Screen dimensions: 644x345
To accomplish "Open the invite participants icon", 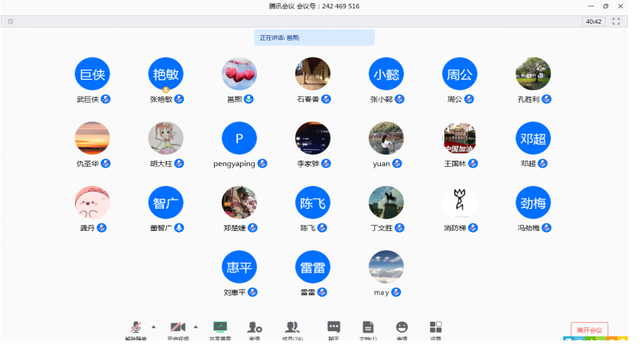I will point(255,327).
